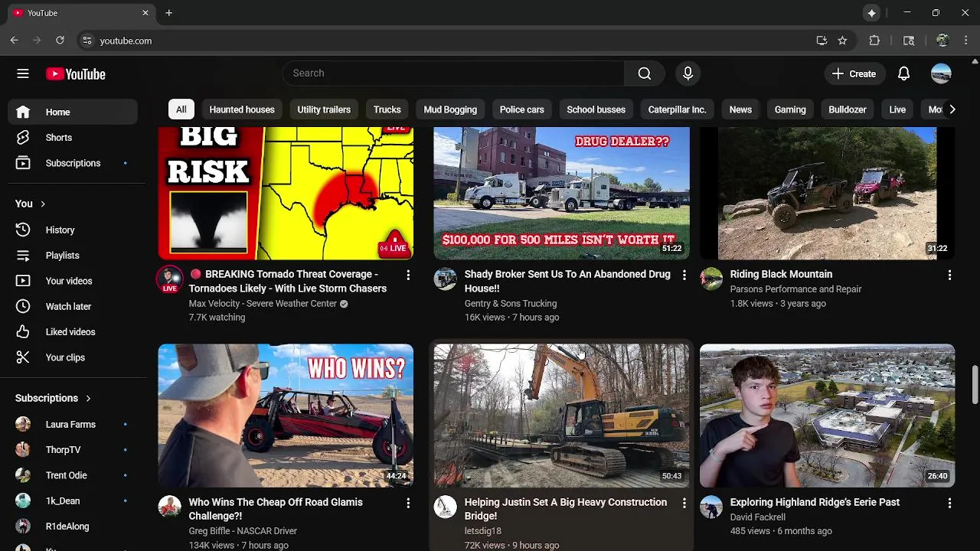This screenshot has height=551, width=980.
Task: Open a new browser tab
Action: click(x=168, y=13)
